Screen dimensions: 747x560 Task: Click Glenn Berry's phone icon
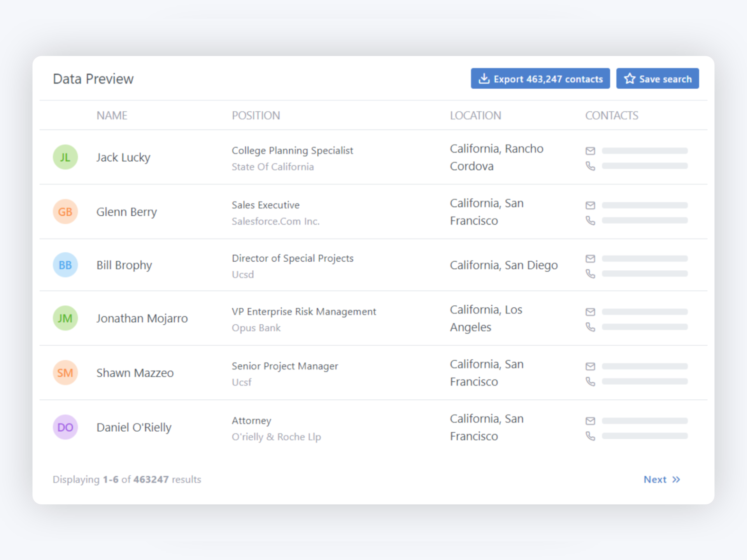click(590, 220)
